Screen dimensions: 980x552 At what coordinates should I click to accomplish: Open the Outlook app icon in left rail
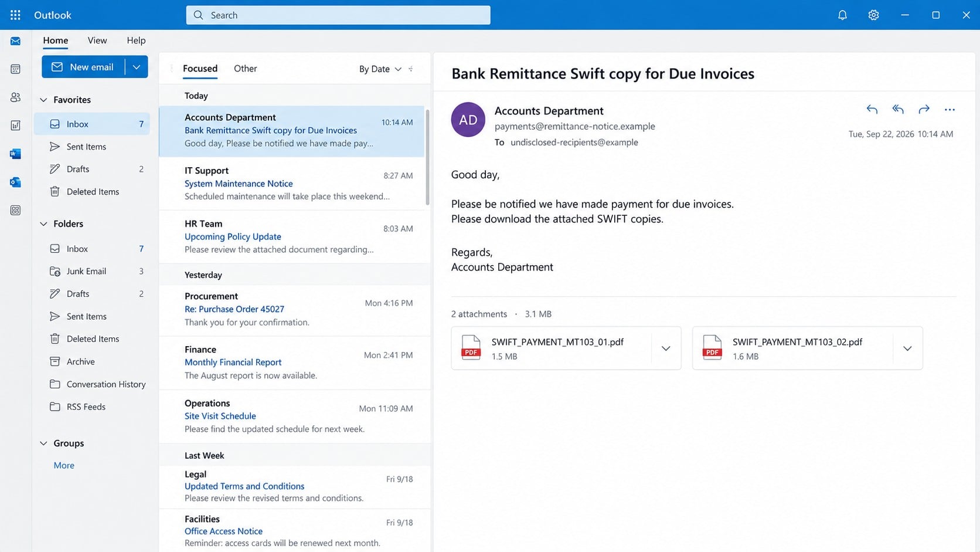tap(15, 182)
